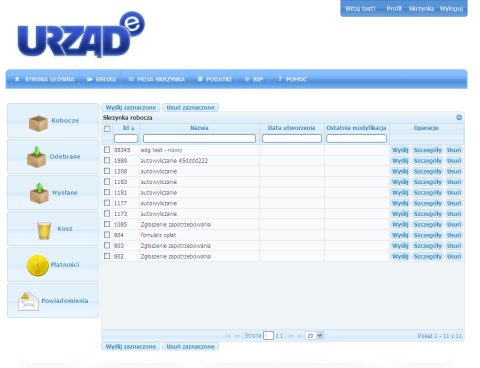Click top Wyślij zaznaczone button
This screenshot has width=480, height=368.
click(131, 108)
